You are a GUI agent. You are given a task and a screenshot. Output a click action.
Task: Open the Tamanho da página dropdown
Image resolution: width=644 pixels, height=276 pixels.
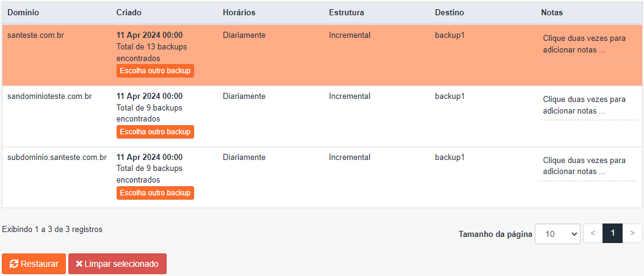pos(557,234)
